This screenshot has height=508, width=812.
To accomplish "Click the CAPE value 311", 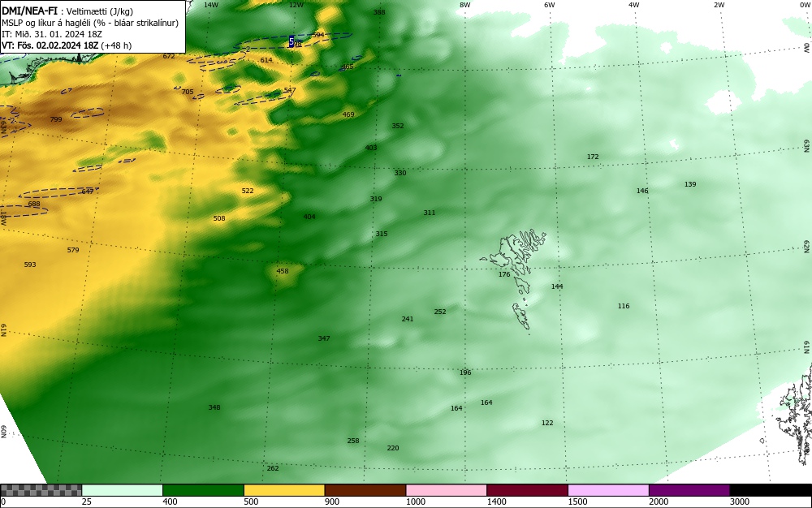I will [430, 213].
